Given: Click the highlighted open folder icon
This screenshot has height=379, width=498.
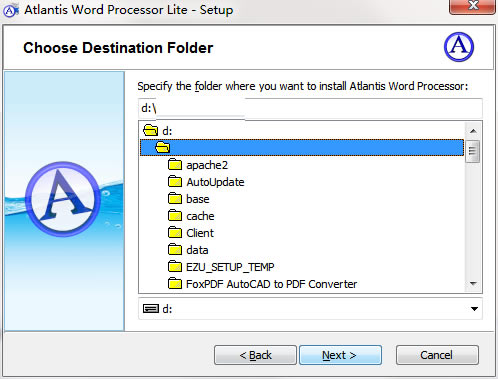Looking at the screenshot, I should click(163, 147).
